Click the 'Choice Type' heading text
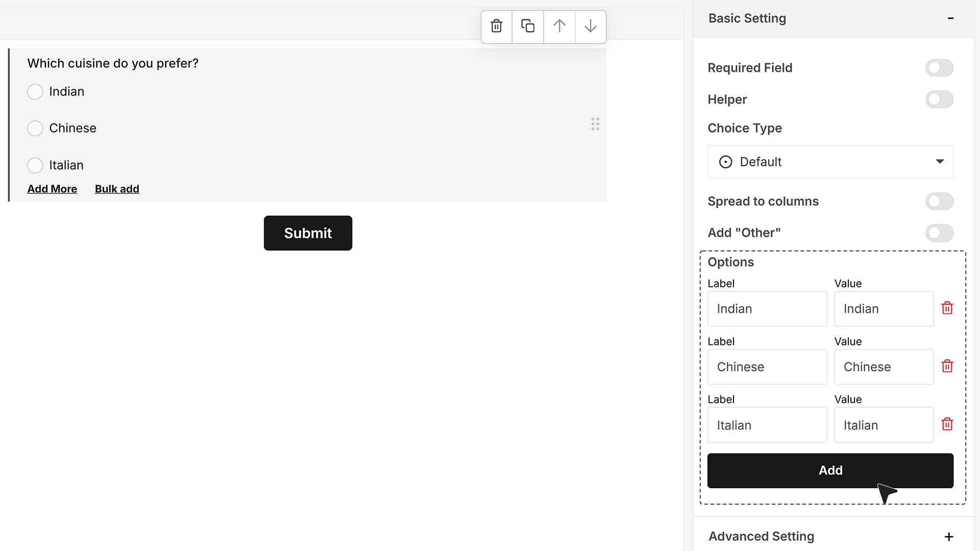 (x=745, y=128)
